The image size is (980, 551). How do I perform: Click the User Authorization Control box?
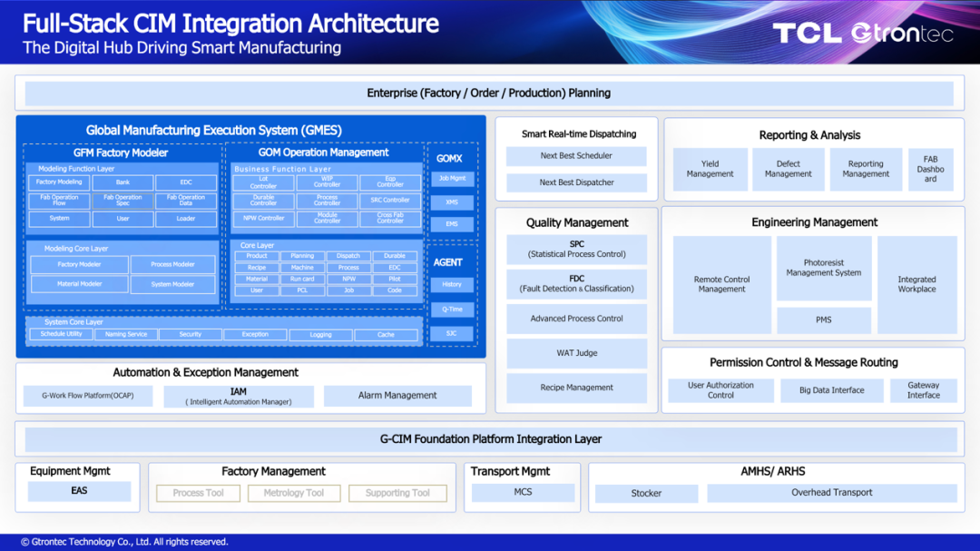tap(720, 390)
